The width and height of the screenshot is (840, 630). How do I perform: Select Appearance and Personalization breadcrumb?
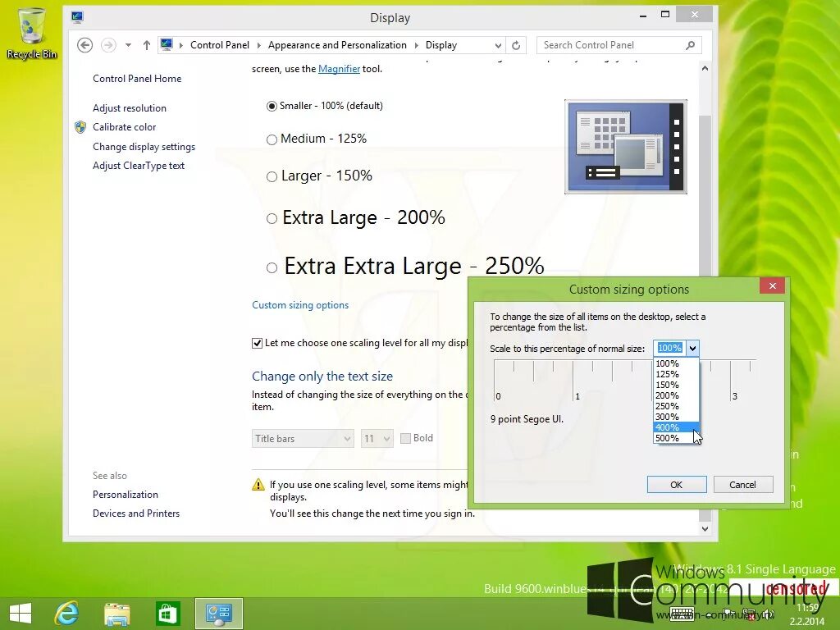(337, 45)
